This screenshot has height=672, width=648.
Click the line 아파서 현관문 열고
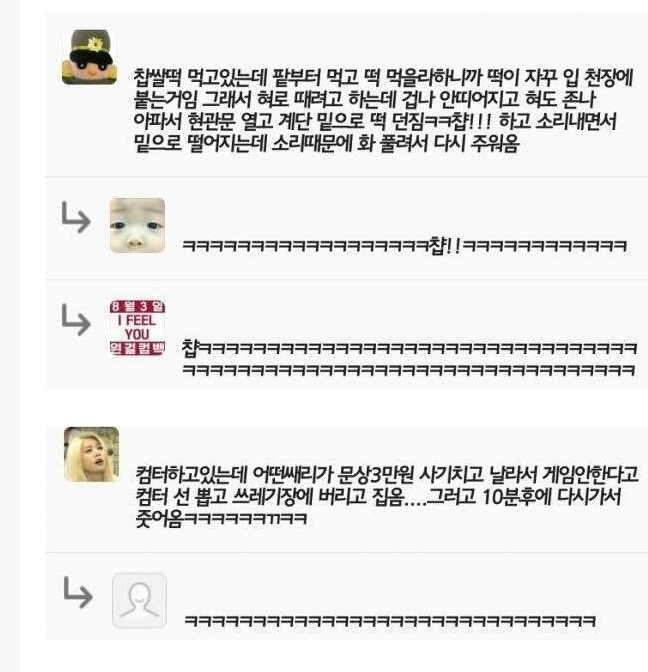pyautogui.click(x=375, y=121)
